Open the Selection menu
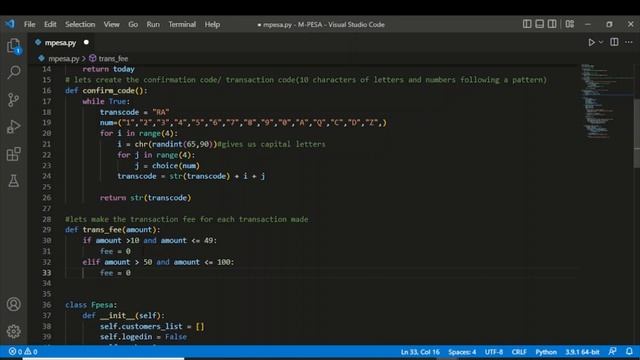The height and width of the screenshot is (360, 640). (x=80, y=24)
